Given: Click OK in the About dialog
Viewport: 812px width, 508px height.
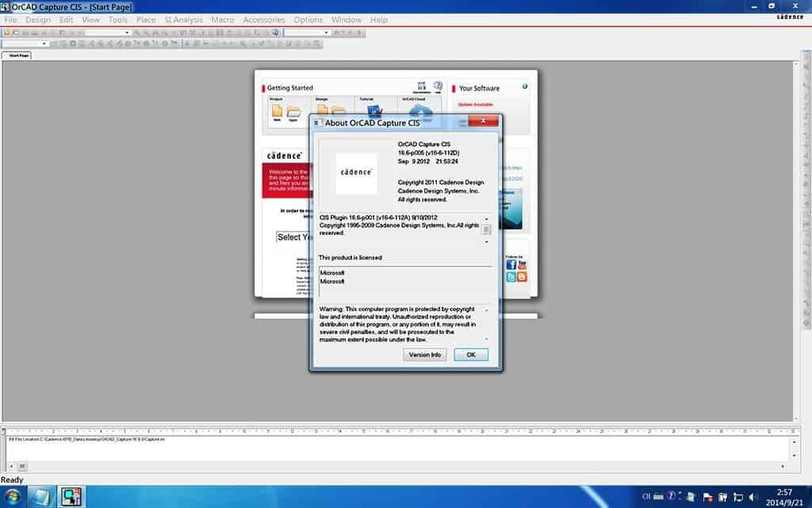Looking at the screenshot, I should [471, 355].
